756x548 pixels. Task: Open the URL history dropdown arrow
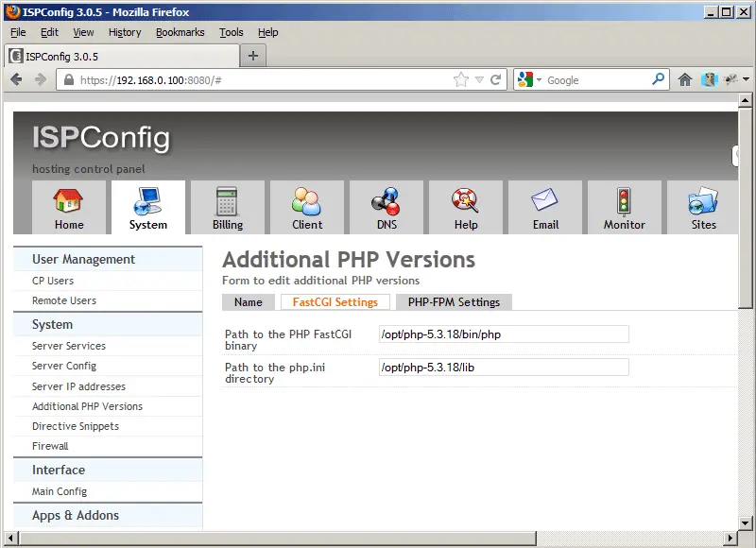[479, 80]
